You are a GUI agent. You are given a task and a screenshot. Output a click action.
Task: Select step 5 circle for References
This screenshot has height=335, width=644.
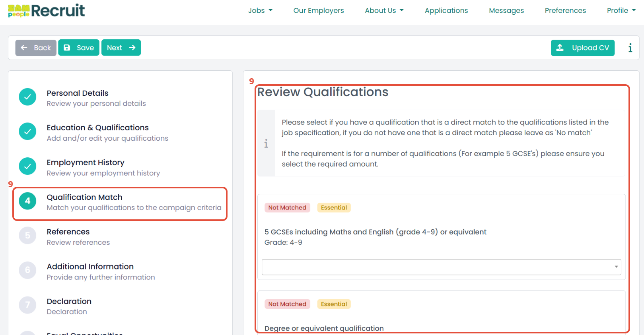(x=27, y=236)
